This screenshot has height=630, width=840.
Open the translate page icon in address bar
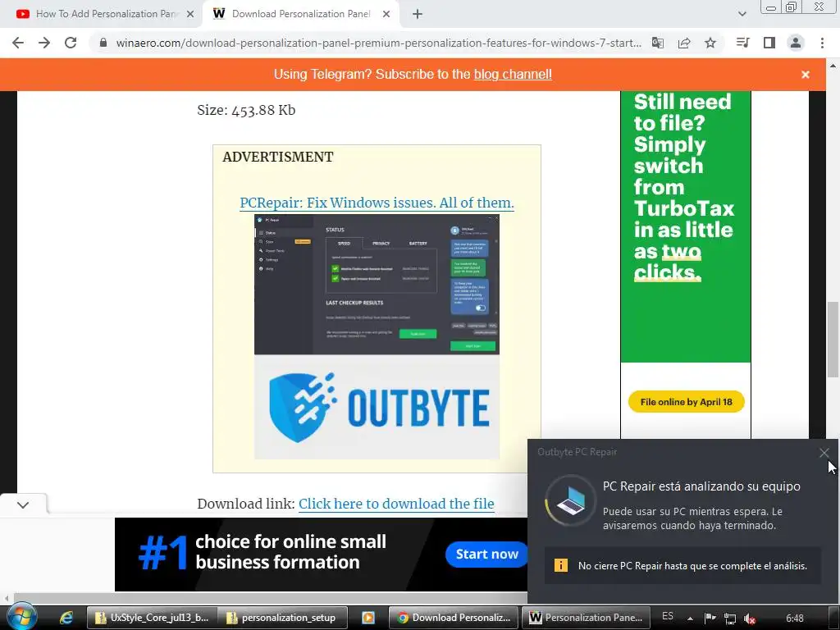click(657, 43)
